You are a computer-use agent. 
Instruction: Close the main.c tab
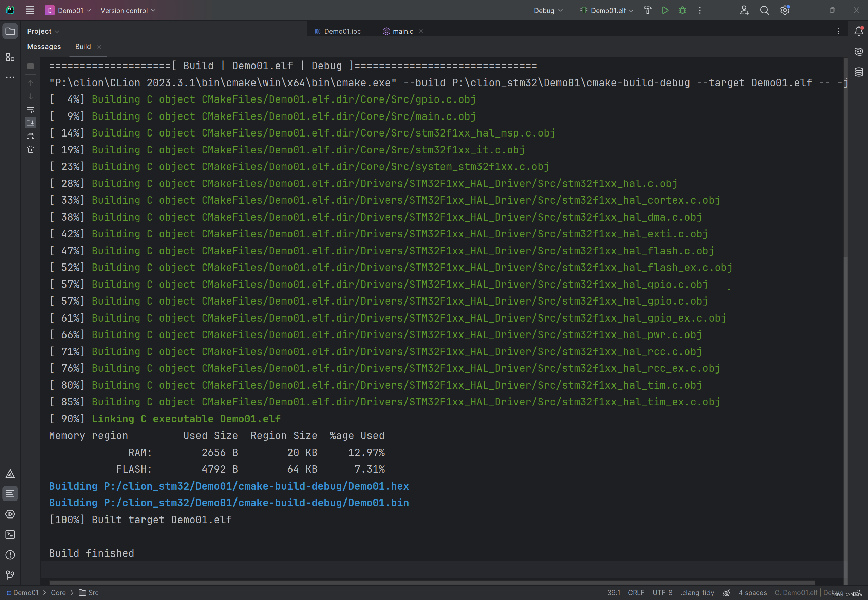[x=421, y=31]
